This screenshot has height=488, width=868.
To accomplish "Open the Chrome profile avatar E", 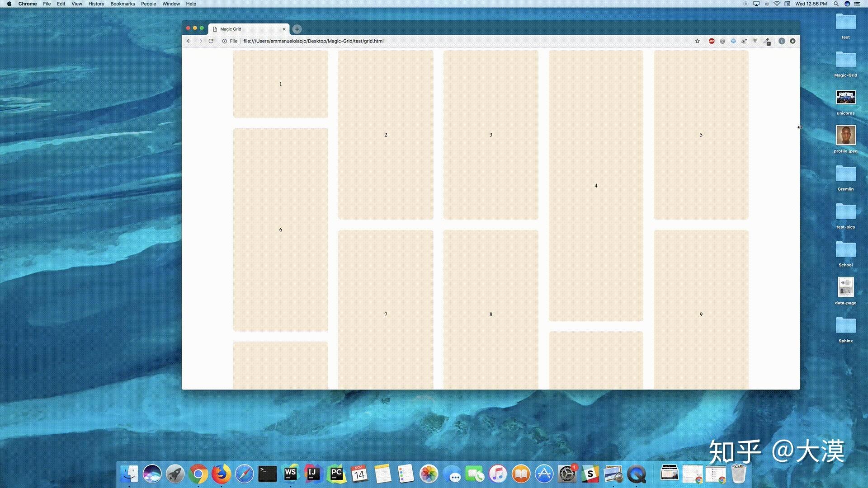I will tap(782, 41).
